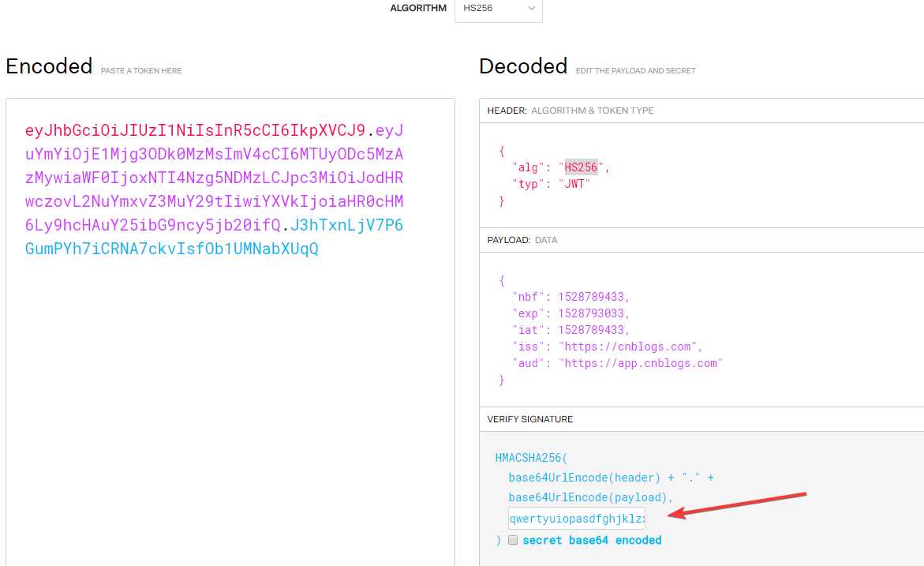This screenshot has width=924, height=566.
Task: Click the purple payload line starting with zMywiaWF0
Action: 214,178
